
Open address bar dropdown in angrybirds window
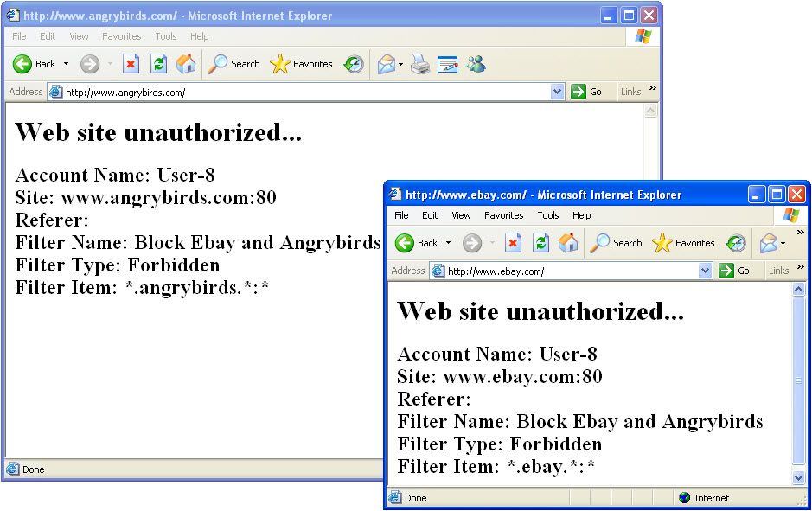click(x=557, y=92)
